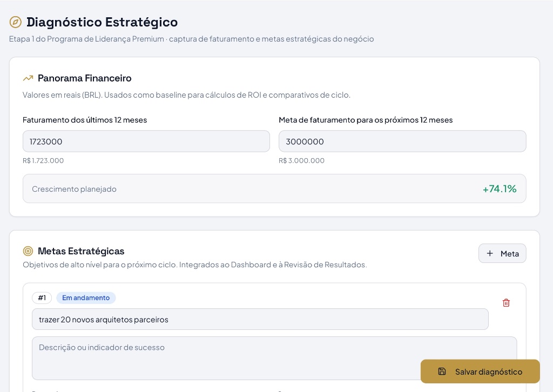The height and width of the screenshot is (392, 553).
Task: Delete goal #1 with the trash icon
Action: point(506,303)
